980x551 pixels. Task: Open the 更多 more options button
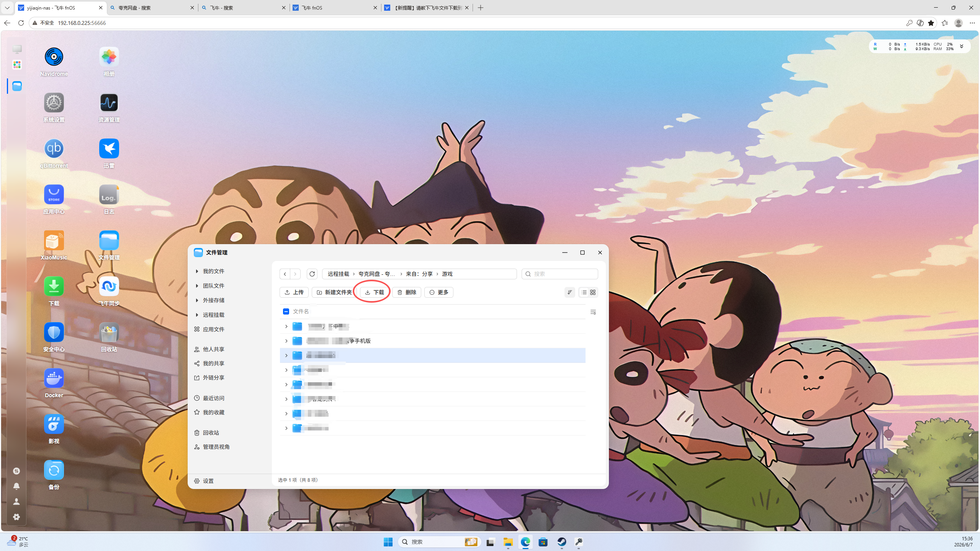click(x=439, y=292)
